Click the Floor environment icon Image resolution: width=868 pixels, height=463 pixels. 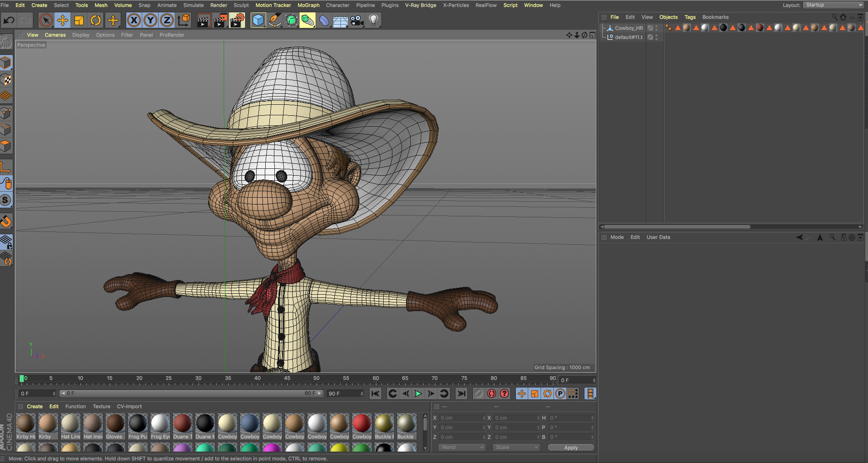coord(340,20)
